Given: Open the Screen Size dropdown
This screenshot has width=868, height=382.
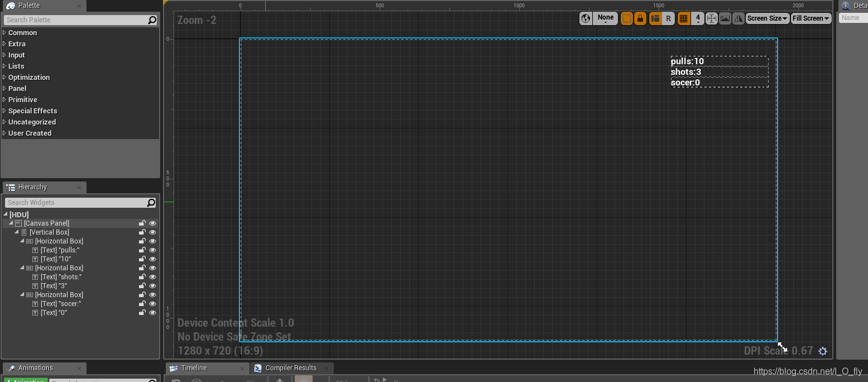Looking at the screenshot, I should click(x=768, y=18).
